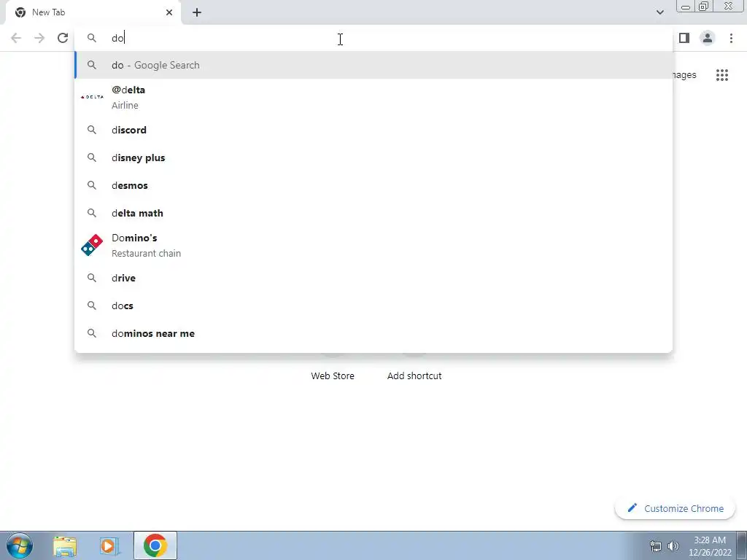747x560 pixels.
Task: Toggle the side panel icon
Action: 684,38
